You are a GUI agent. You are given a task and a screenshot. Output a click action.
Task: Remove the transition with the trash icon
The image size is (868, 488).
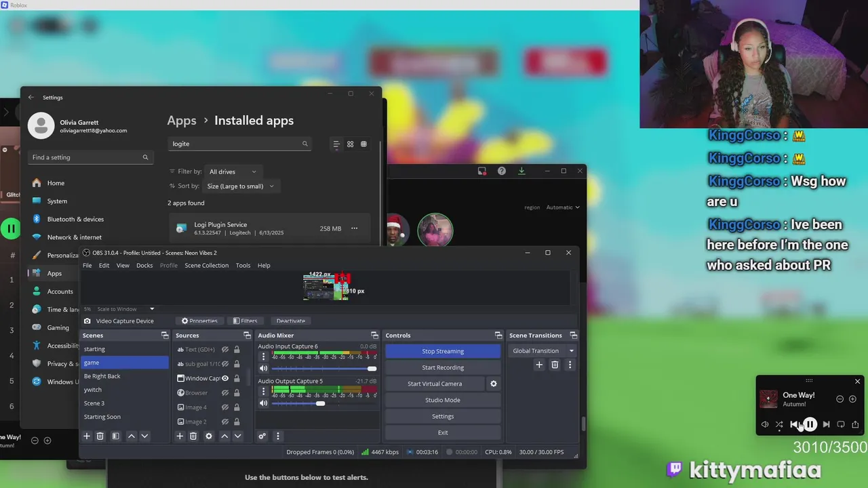pos(555,365)
